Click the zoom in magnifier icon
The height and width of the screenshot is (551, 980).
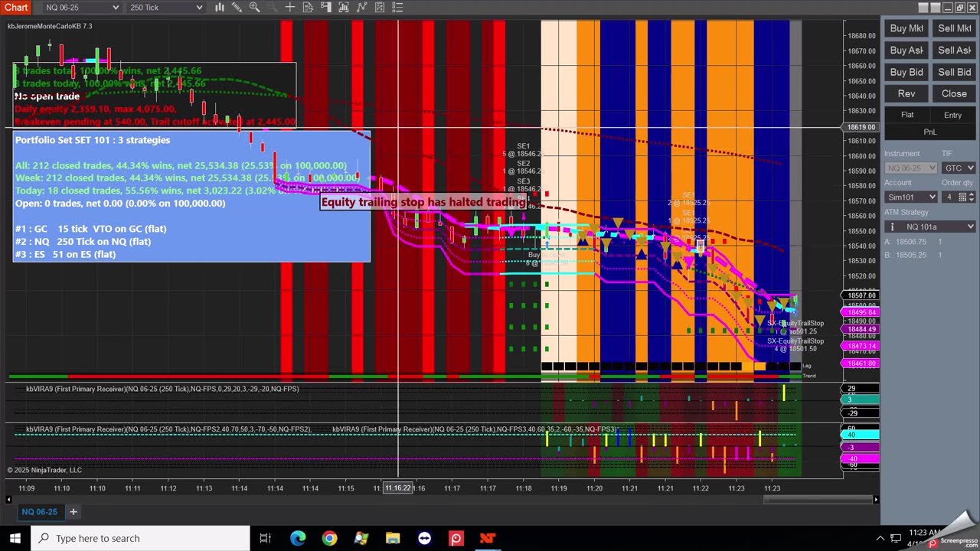[x=254, y=8]
